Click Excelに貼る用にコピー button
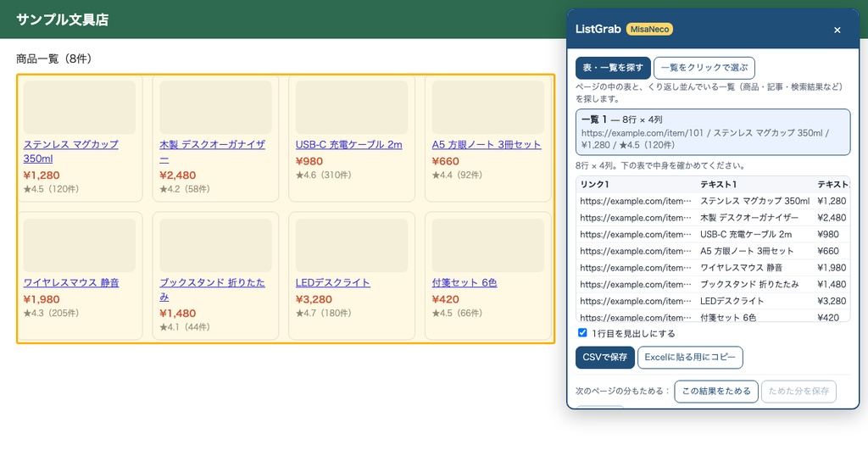 [x=690, y=358]
